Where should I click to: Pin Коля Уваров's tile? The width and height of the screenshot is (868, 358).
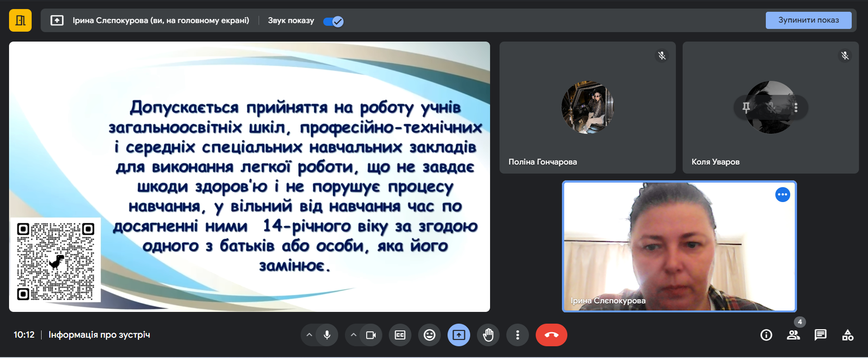[746, 108]
